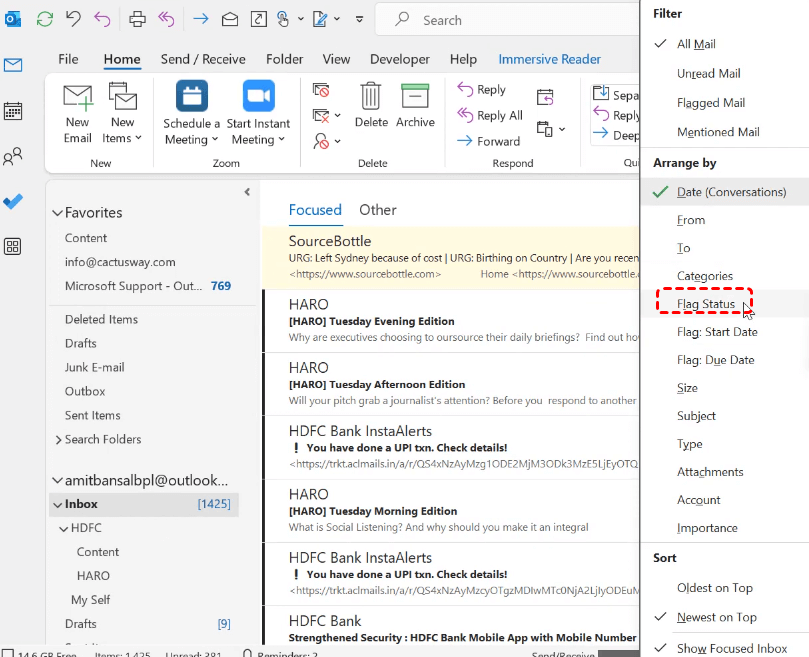Click the Print icon in top toolbar
This screenshot has height=657, width=809.
pyautogui.click(x=138, y=19)
